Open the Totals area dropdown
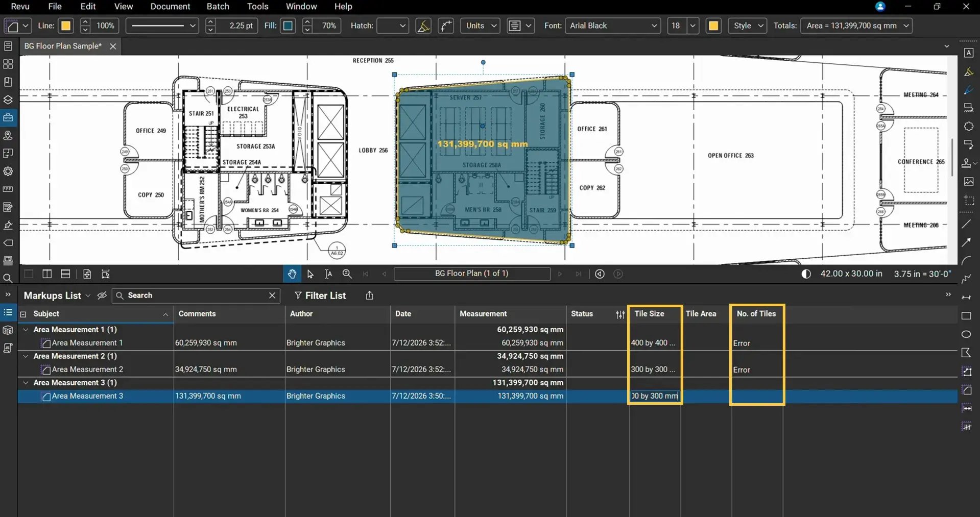 point(856,26)
